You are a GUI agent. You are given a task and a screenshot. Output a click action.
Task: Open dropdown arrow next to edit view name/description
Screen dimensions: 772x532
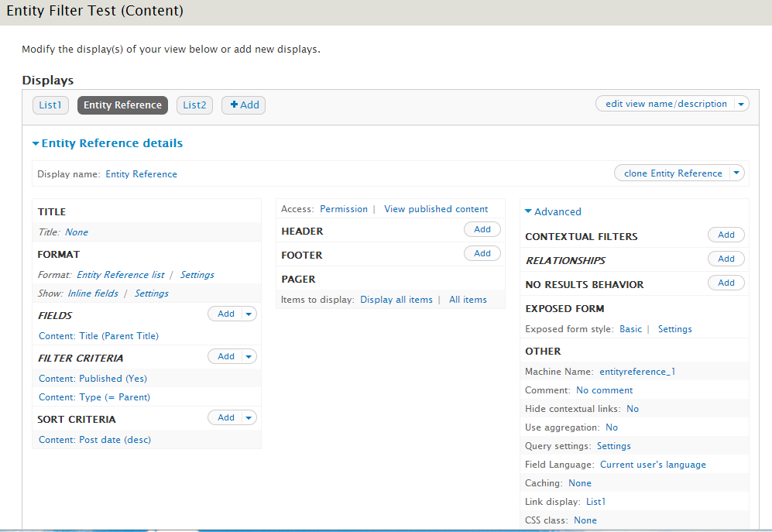tap(741, 104)
